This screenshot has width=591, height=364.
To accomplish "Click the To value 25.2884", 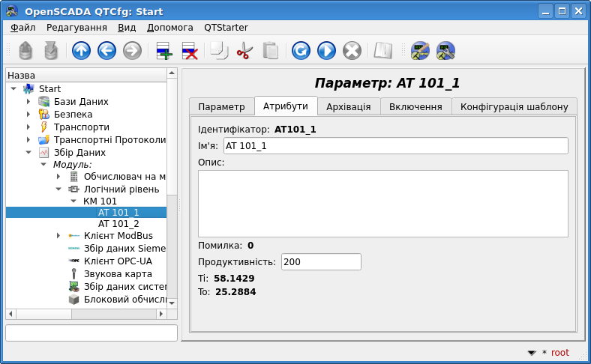I will click(235, 292).
